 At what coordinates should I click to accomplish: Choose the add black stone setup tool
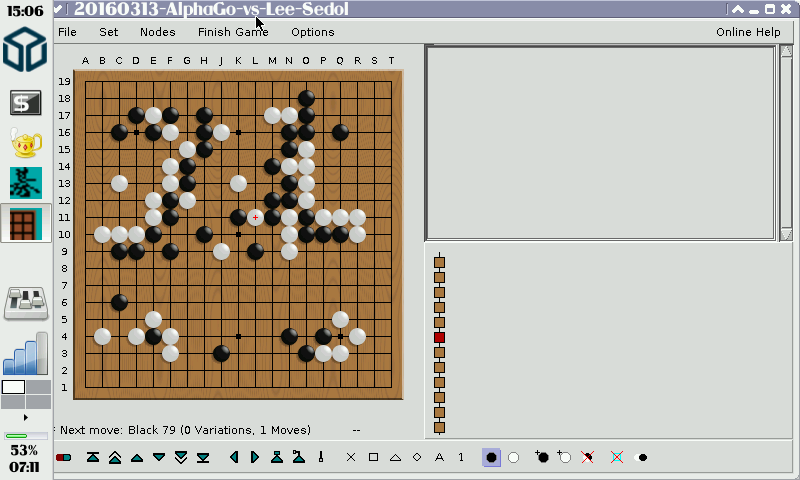point(542,457)
